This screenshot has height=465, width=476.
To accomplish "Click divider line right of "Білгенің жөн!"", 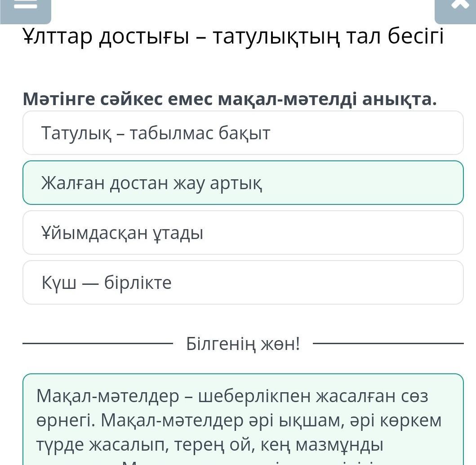I will click(388, 344).
